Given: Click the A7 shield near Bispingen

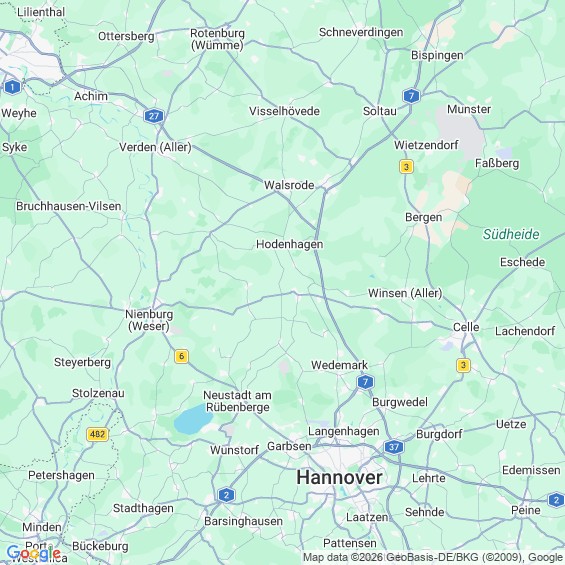Looking at the screenshot, I should click(411, 96).
